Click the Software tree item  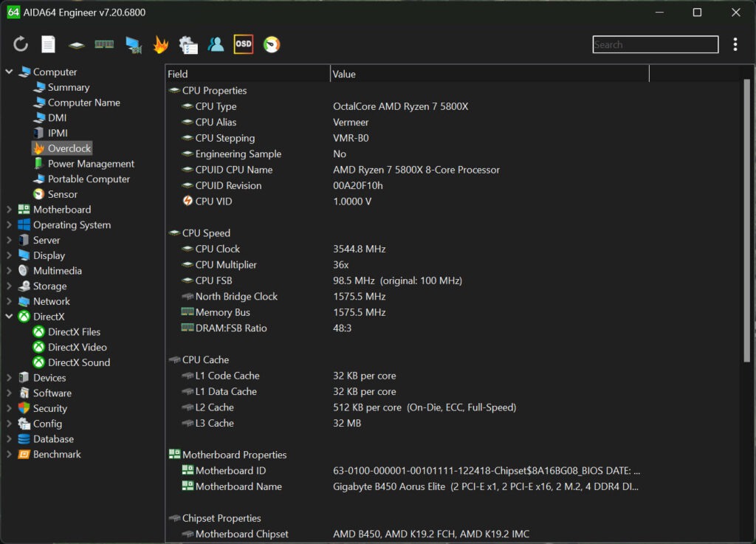(44, 393)
